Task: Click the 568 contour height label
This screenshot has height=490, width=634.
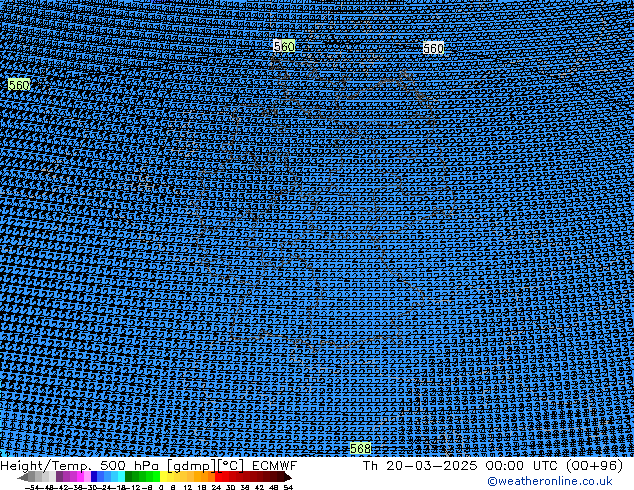Action: tap(360, 448)
